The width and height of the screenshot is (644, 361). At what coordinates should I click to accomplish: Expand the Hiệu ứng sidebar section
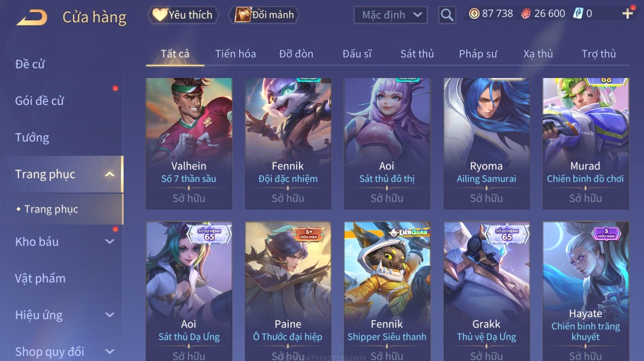[x=110, y=315]
